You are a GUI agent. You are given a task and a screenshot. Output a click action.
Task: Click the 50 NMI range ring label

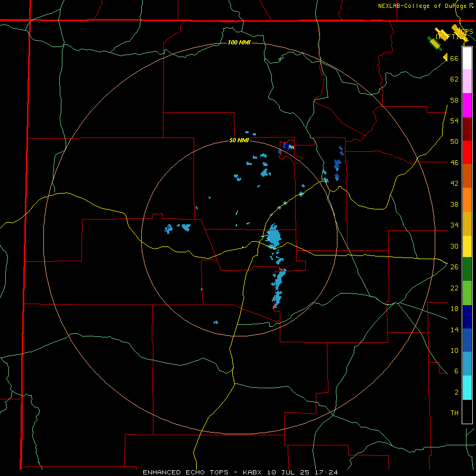point(239,140)
